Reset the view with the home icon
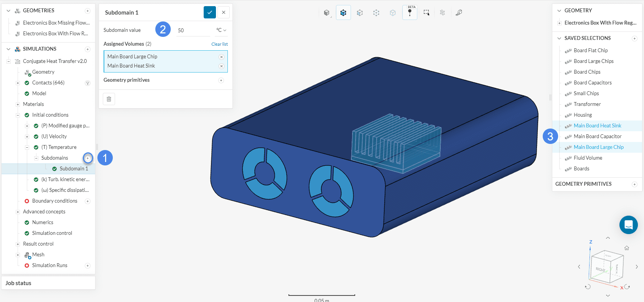 pyautogui.click(x=627, y=248)
